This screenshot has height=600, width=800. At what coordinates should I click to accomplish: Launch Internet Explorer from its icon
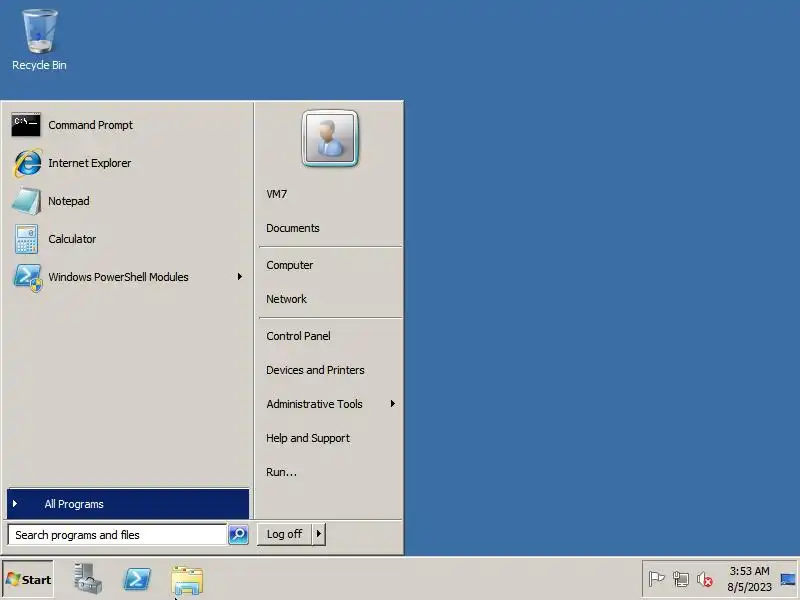pyautogui.click(x=27, y=163)
